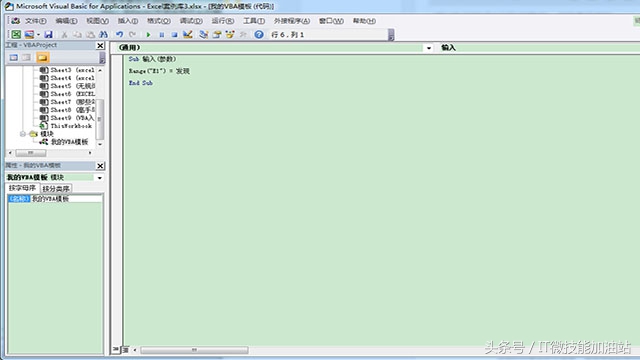Run the macro with green play icon
Image resolution: width=640 pixels, height=360 pixels.
(x=149, y=35)
